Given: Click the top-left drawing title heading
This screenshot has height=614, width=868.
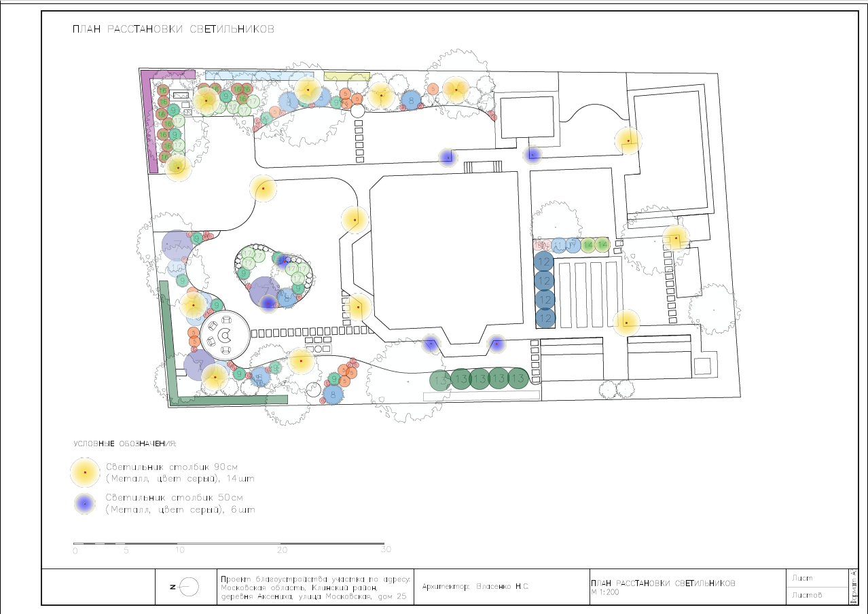Looking at the screenshot, I should (x=173, y=30).
